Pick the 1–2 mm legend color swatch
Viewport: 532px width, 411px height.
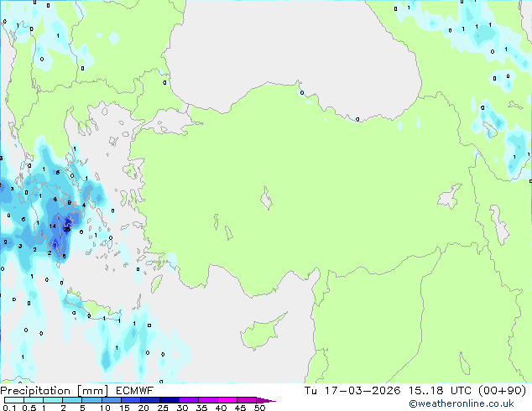click(53, 400)
